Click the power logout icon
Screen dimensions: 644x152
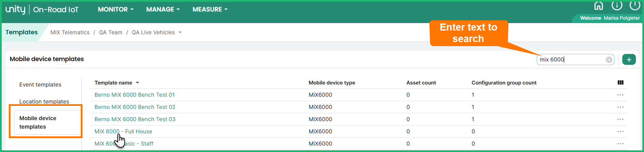click(635, 5)
